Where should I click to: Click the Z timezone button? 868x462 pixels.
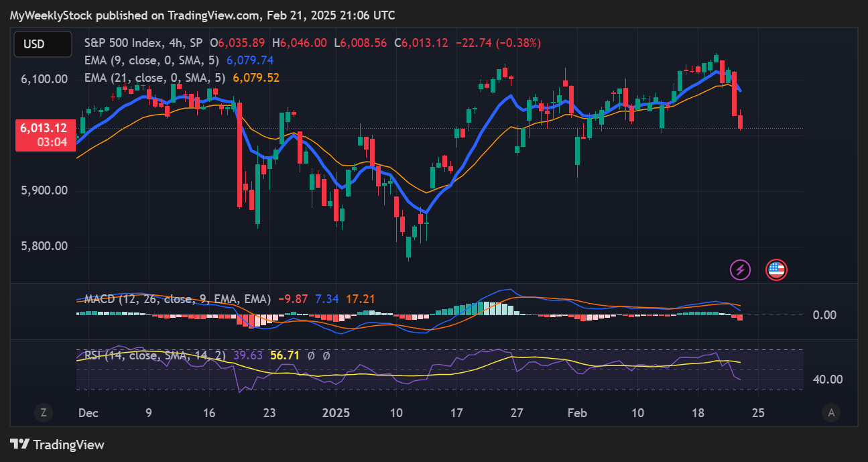(43, 413)
